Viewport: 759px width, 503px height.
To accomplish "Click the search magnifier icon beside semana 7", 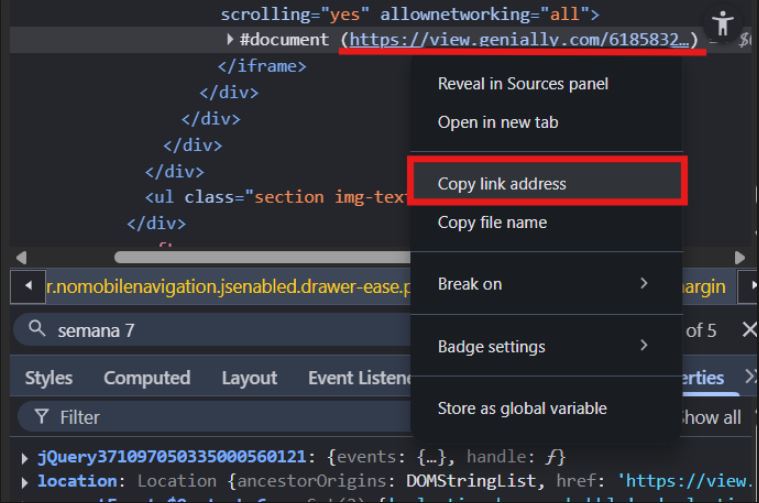I will 37,331.
